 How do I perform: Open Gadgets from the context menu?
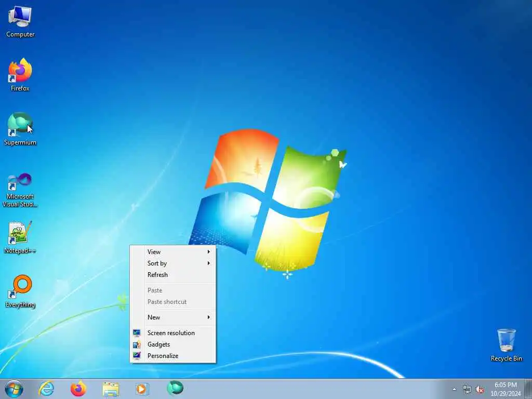172,344
